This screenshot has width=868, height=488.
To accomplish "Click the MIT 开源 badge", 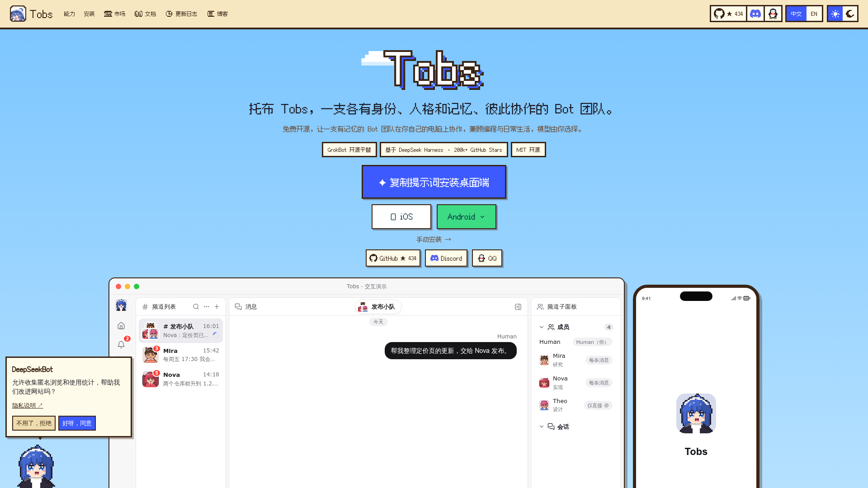I will tap(528, 150).
